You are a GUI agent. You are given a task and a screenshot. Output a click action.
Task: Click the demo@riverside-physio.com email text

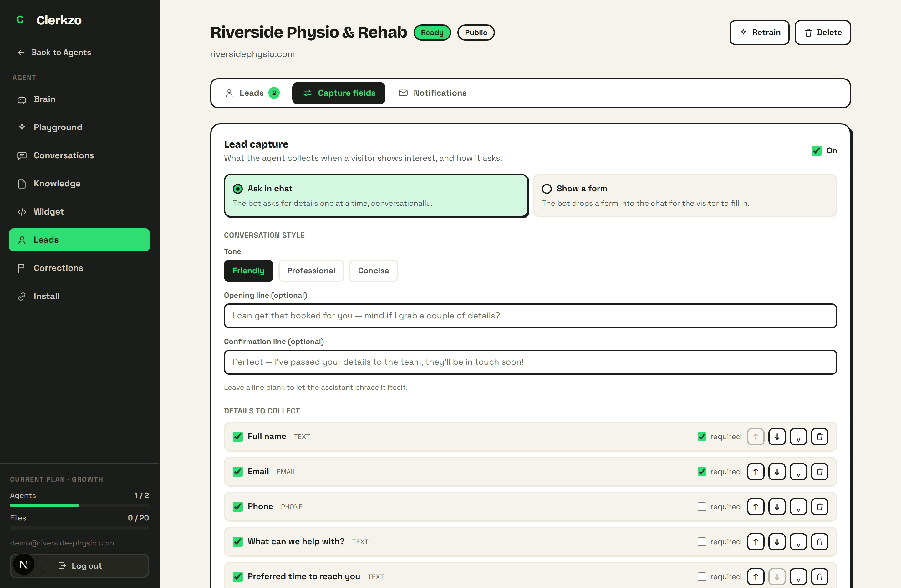coord(62,543)
